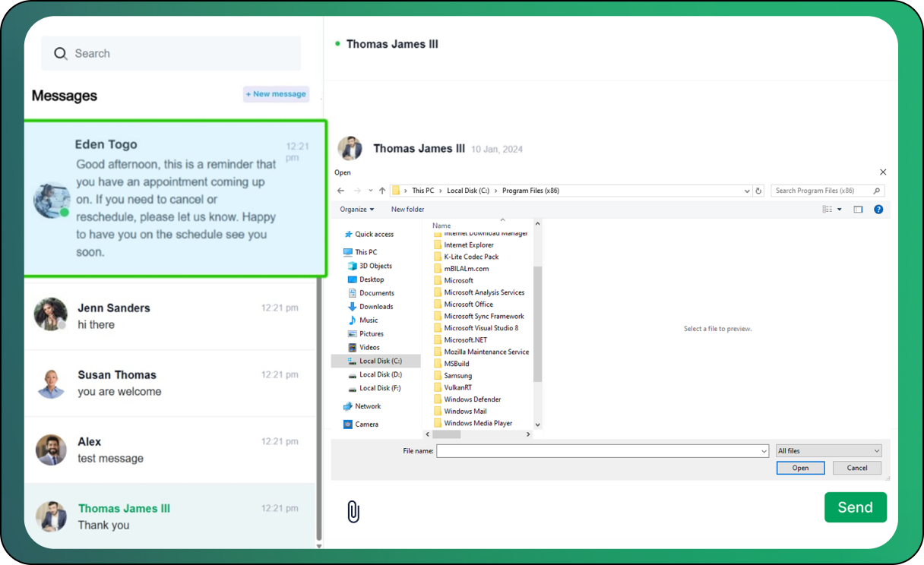Select the Downloads folder in the sidebar
Screen dimensions: 924x565
(375, 307)
